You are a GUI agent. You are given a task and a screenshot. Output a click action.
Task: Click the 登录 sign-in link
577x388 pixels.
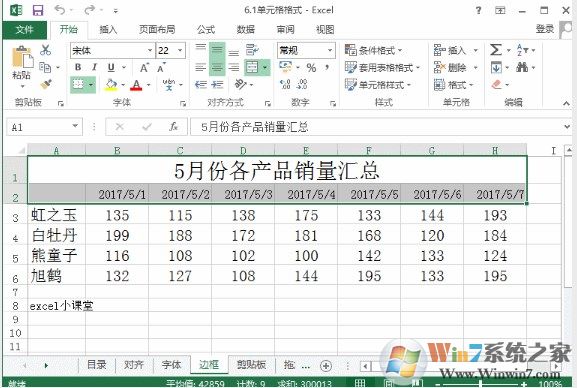click(545, 29)
